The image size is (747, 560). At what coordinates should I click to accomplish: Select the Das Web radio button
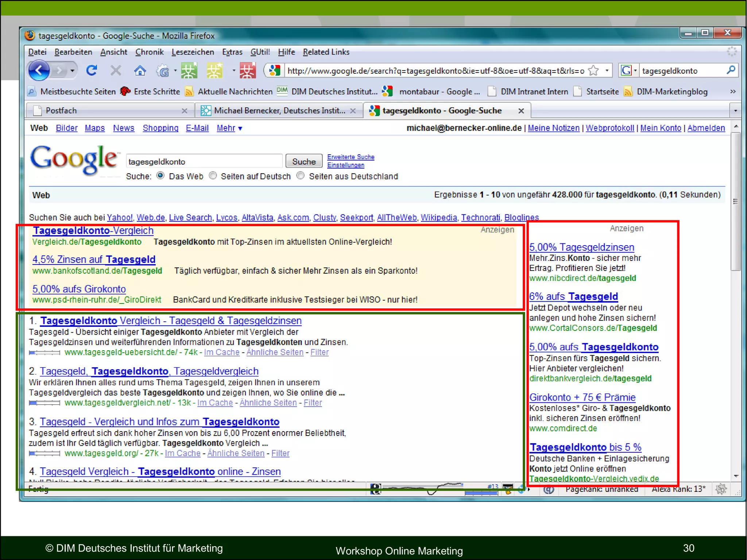coord(160,176)
